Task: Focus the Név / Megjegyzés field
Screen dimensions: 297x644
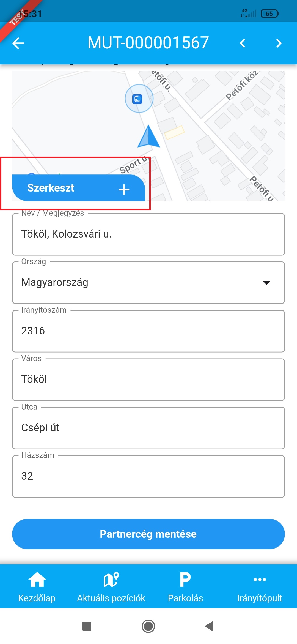Action: coord(148,234)
